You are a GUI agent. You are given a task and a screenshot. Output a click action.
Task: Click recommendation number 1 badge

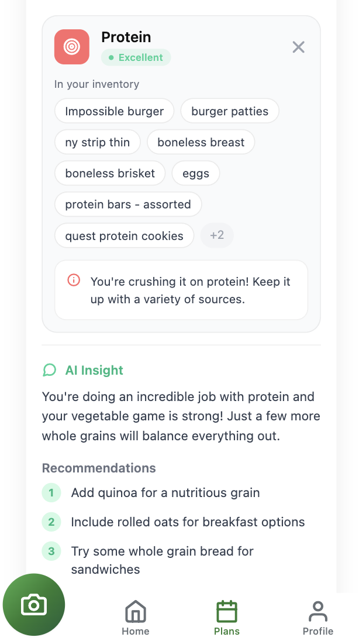click(x=51, y=492)
